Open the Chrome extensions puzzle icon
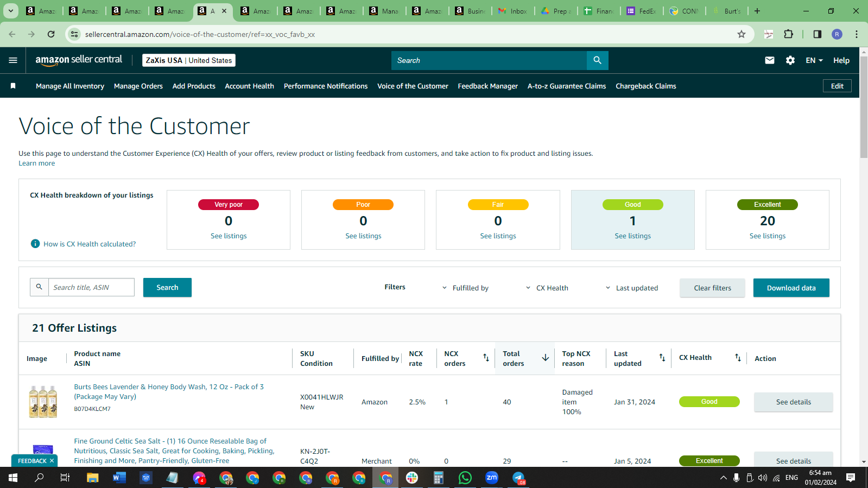868x488 pixels. click(789, 34)
